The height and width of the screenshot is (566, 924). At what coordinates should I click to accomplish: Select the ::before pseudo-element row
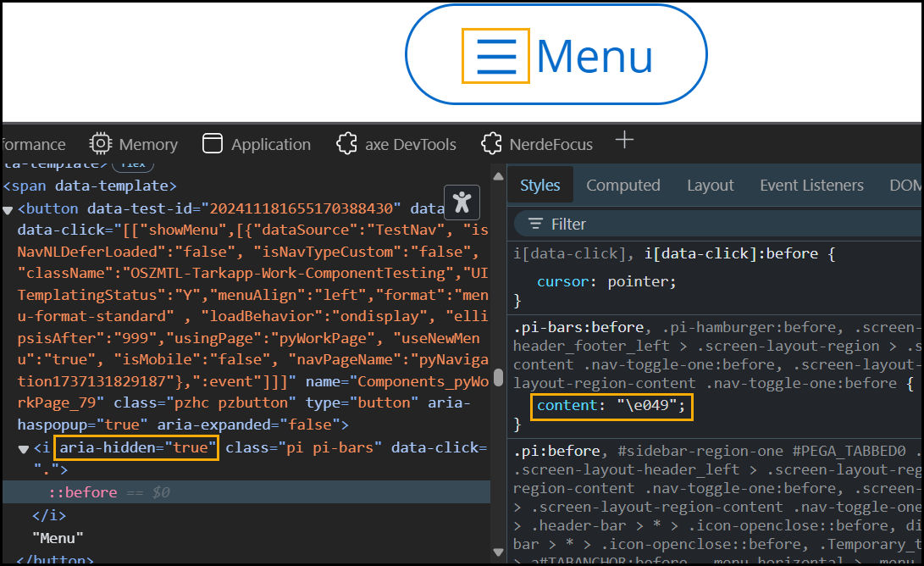[x=83, y=492]
